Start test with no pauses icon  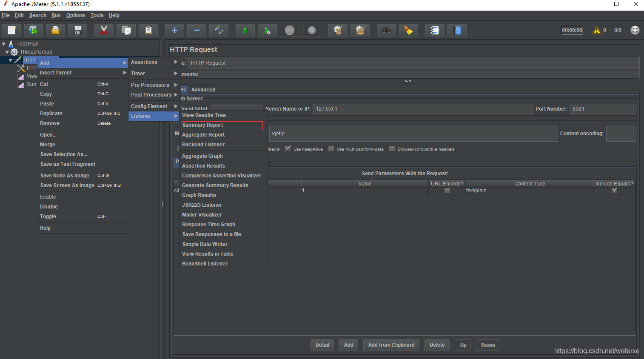coord(268,30)
